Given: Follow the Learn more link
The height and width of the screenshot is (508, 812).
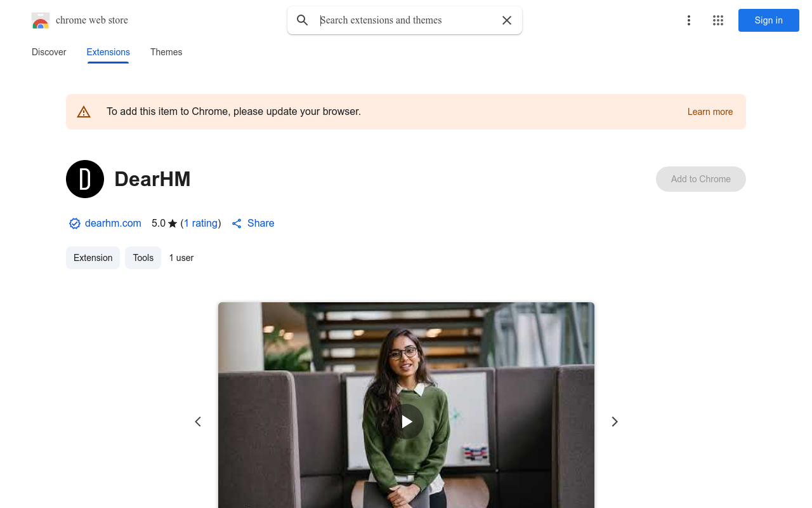Looking at the screenshot, I should 710,112.
